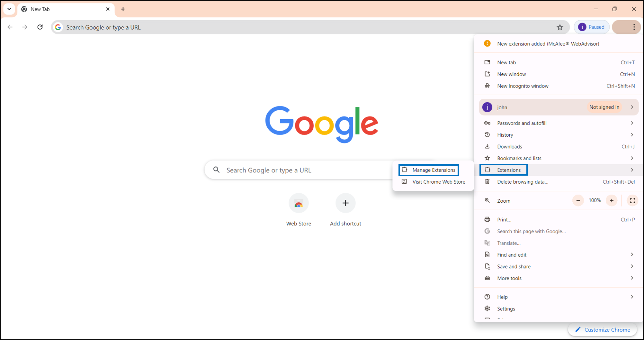This screenshot has width=644, height=340.
Task: Go forward with the forward arrow
Action: click(25, 27)
